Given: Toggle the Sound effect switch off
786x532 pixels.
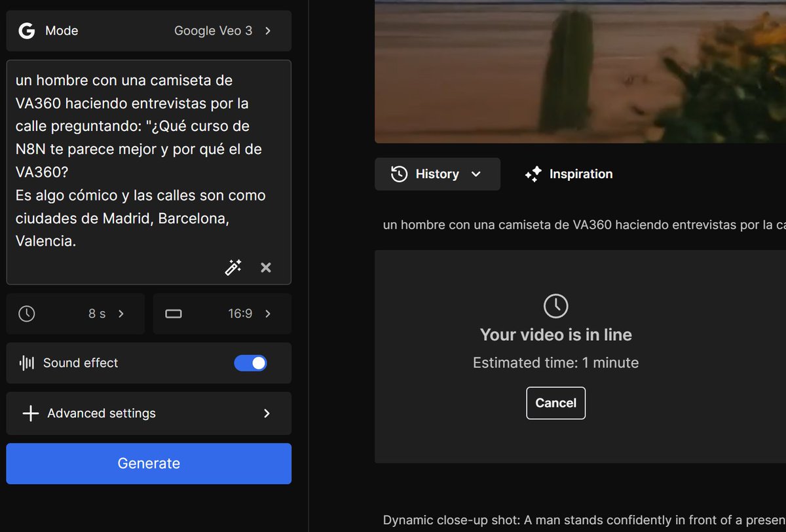Looking at the screenshot, I should pyautogui.click(x=250, y=363).
